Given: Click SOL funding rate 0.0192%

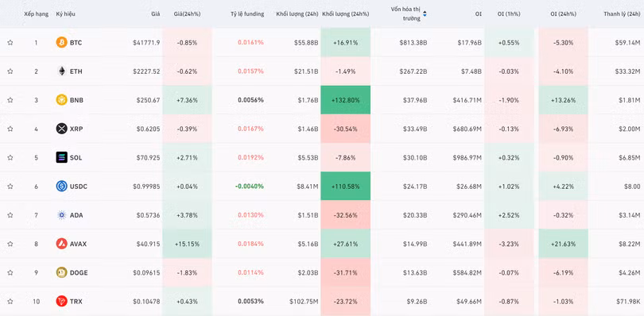Looking at the screenshot, I should tap(250, 157).
